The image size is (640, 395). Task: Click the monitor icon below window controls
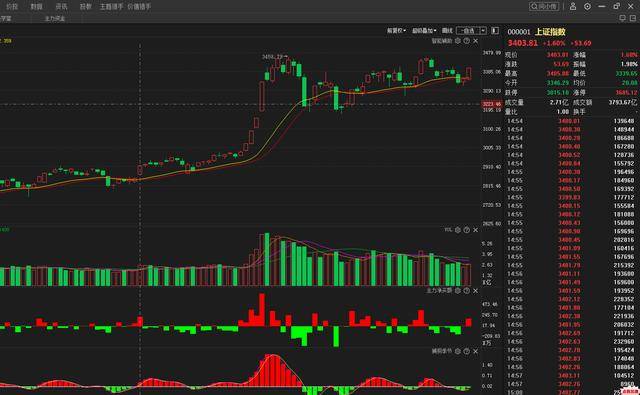pos(623,18)
